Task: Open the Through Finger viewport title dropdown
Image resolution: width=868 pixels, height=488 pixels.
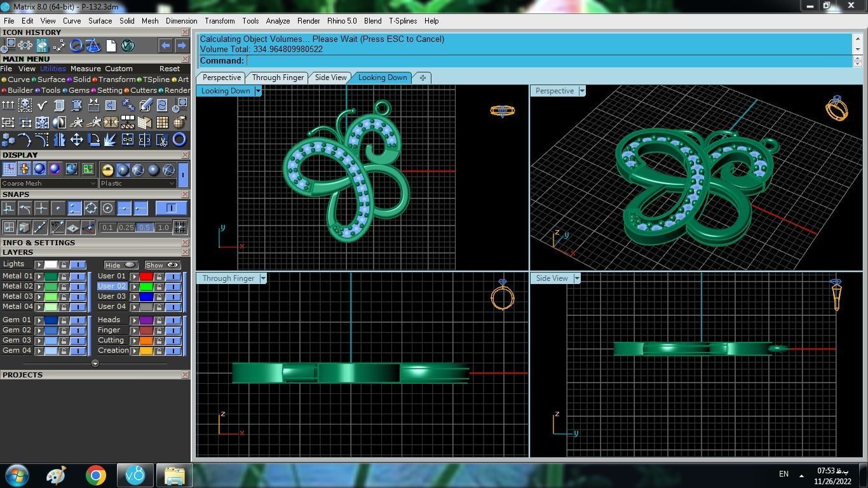Action: (x=262, y=278)
